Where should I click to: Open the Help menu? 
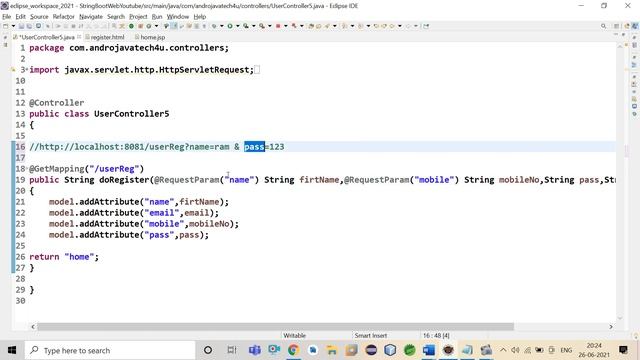click(x=200, y=17)
